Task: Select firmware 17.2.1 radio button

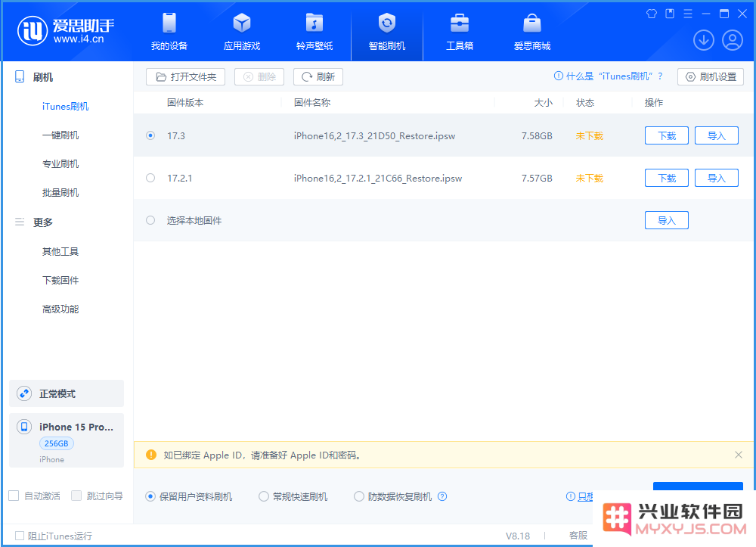Action: (x=150, y=178)
